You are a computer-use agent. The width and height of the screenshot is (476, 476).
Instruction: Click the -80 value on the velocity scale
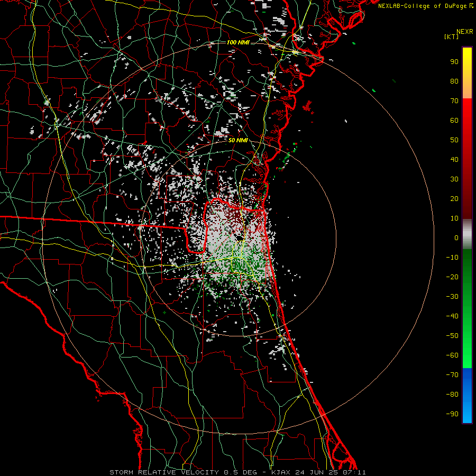point(452,395)
